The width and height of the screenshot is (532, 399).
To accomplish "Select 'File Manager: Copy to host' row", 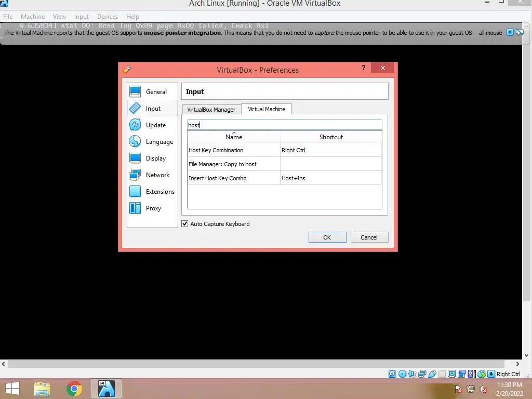I will click(x=284, y=164).
